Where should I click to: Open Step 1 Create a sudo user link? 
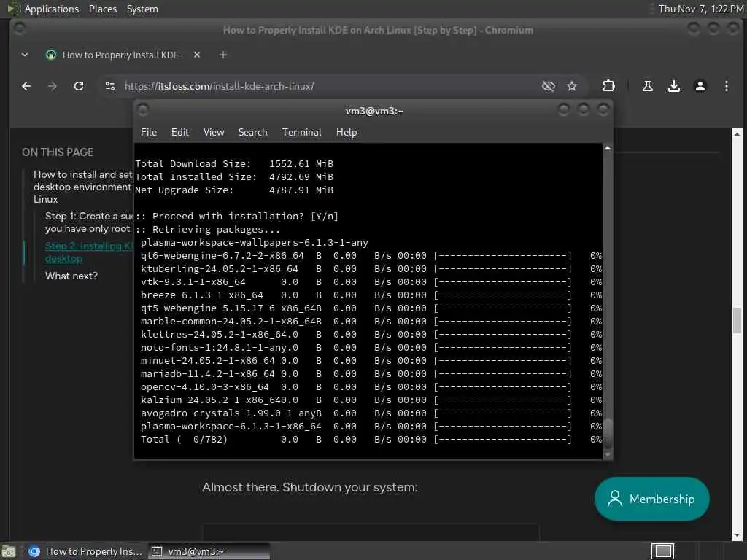[x=89, y=222]
